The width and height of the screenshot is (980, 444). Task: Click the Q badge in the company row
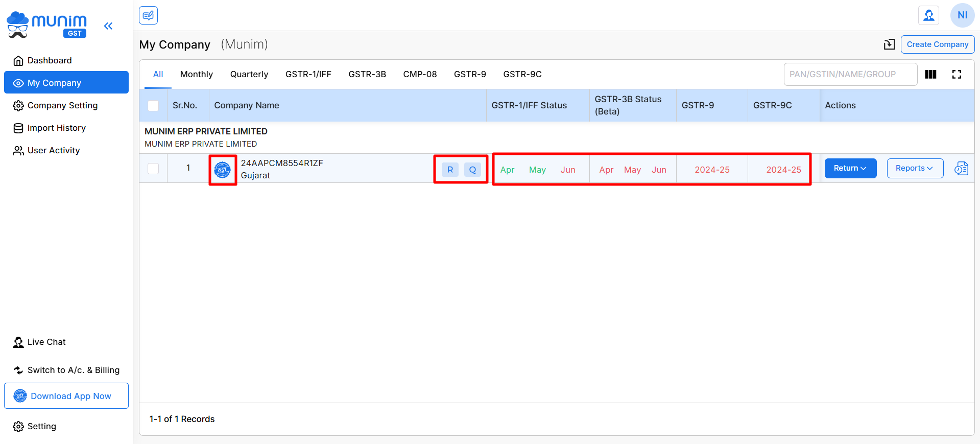[472, 170]
